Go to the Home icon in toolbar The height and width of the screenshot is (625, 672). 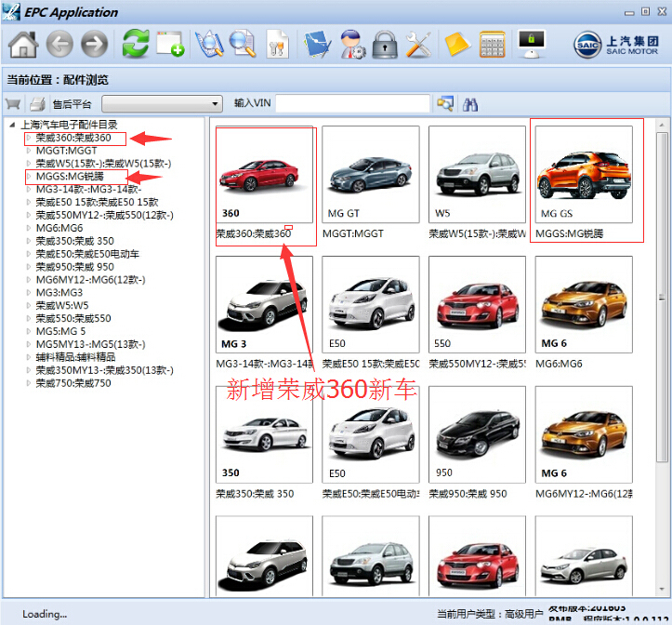pyautogui.click(x=23, y=44)
